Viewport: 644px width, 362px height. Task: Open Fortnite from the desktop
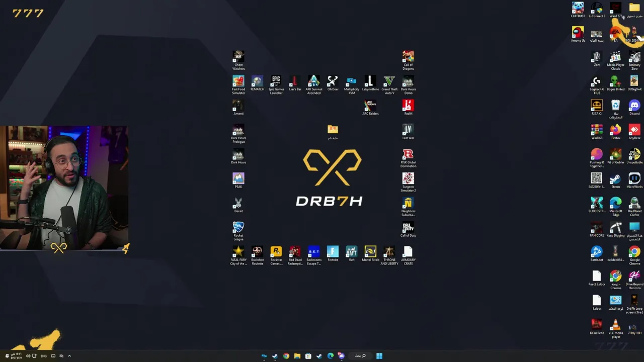(x=333, y=254)
